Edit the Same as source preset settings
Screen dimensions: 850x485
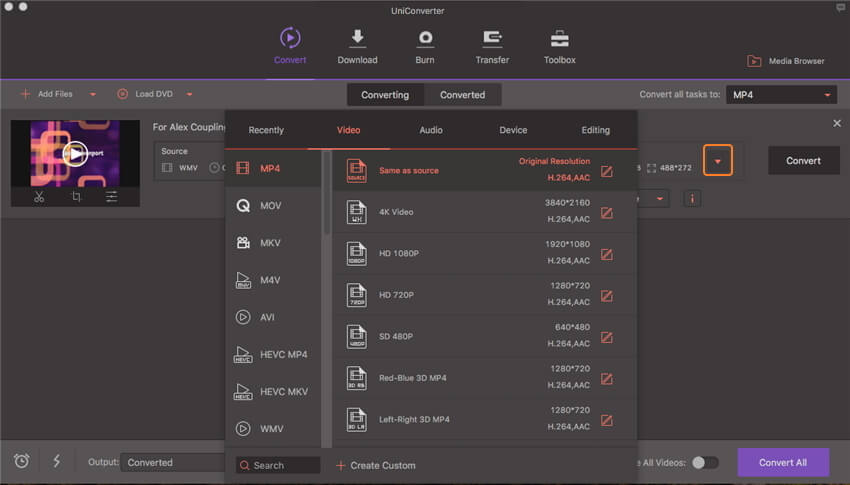[607, 172]
